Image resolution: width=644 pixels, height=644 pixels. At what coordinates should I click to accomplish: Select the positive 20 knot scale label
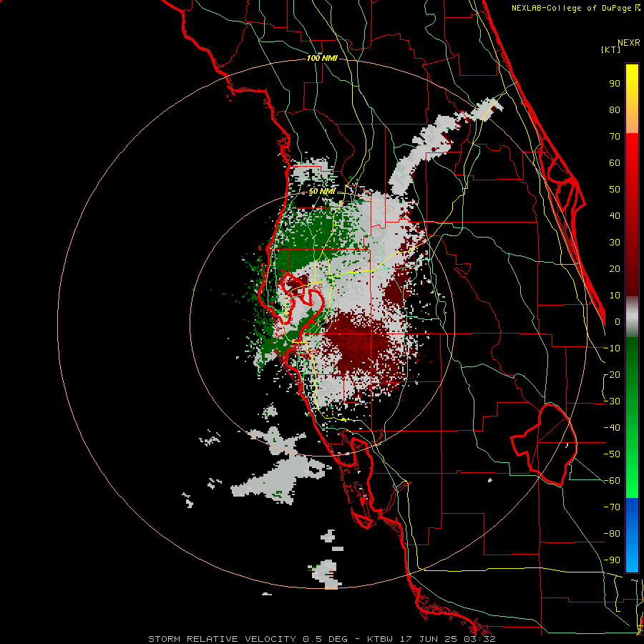[615, 269]
